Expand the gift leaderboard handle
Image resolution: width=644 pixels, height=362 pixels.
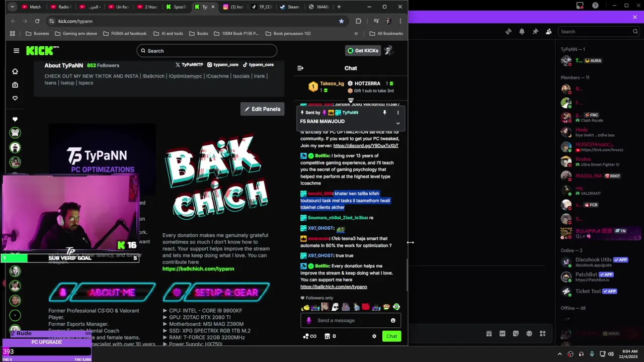click(x=351, y=100)
